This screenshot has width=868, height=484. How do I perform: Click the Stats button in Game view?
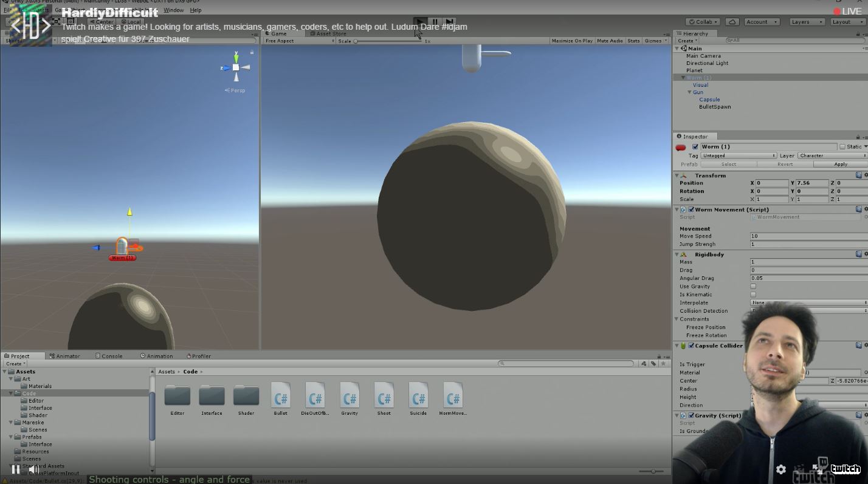pyautogui.click(x=633, y=41)
